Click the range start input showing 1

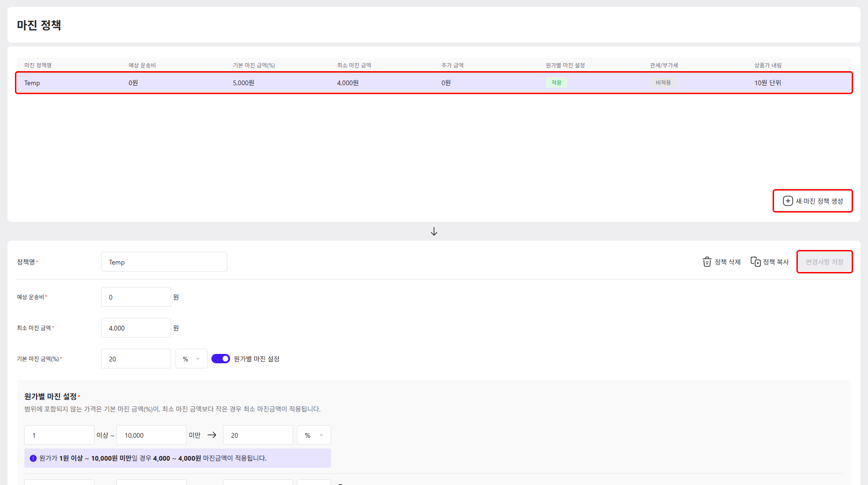click(59, 435)
